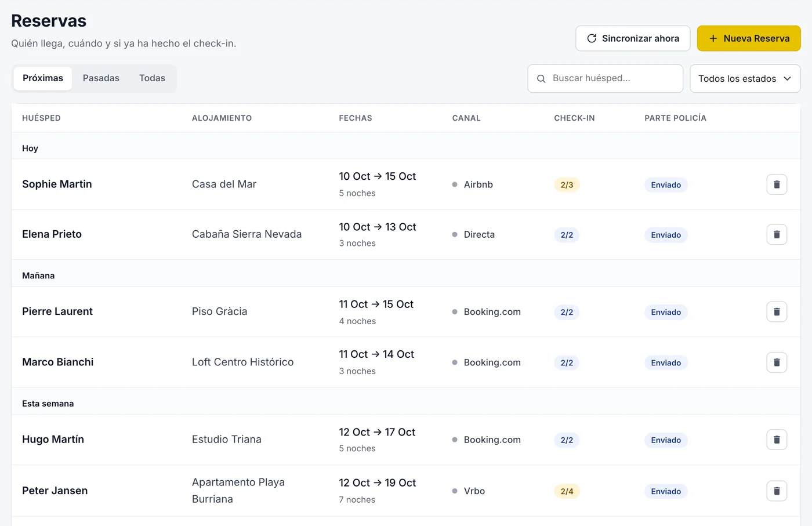Click dates 11 Oct → 14 Oct
Image resolution: width=812 pixels, height=526 pixels.
[x=376, y=354]
